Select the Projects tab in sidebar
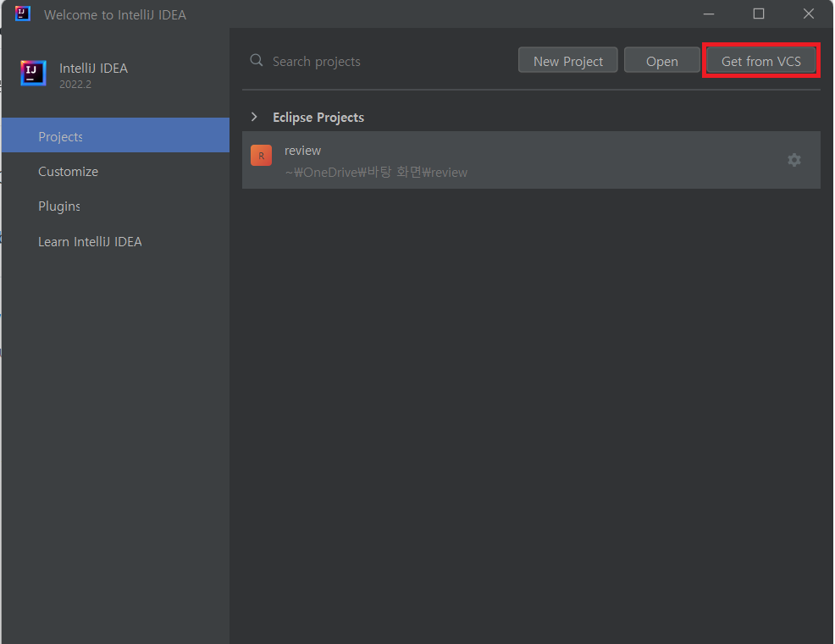Viewport: 835px width, 644px height. click(x=115, y=135)
